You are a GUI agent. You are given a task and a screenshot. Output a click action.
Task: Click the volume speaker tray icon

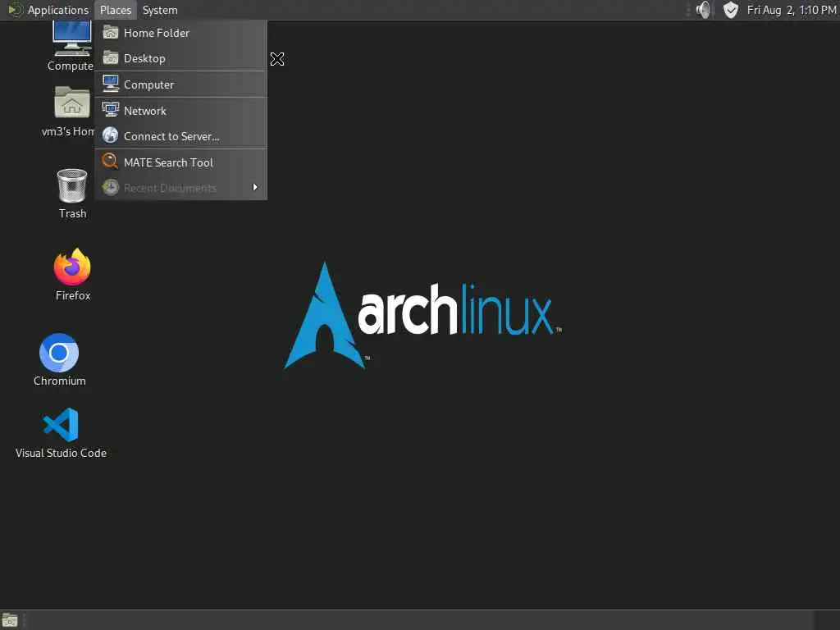pos(703,10)
